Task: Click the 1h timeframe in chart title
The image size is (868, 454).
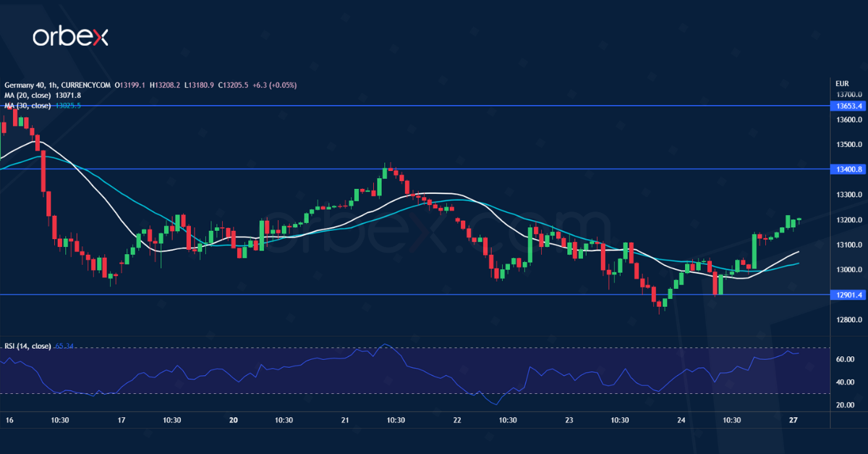Action: 53,85
